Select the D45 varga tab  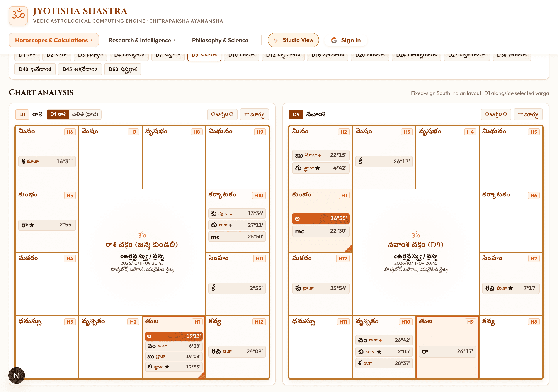pos(80,69)
